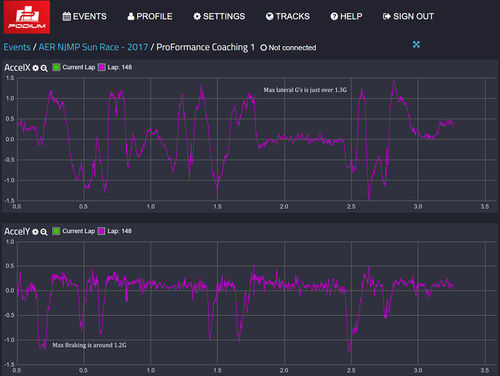
Task: Open the Events menu item
Action: click(x=85, y=16)
